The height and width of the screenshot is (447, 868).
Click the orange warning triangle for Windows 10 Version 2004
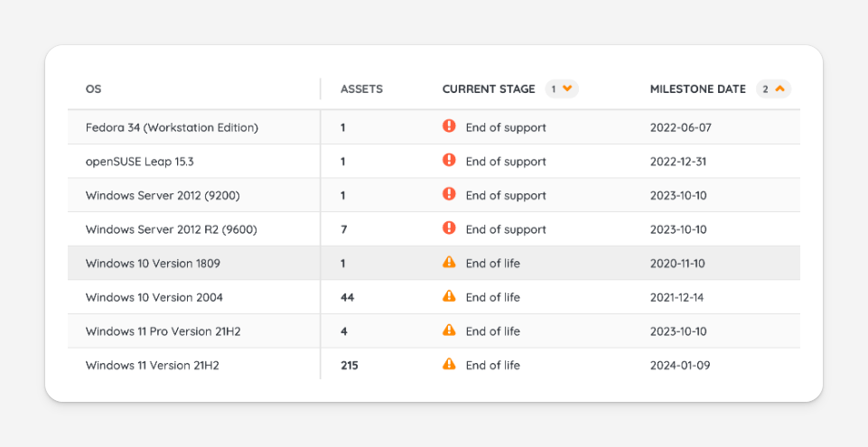pos(449,296)
